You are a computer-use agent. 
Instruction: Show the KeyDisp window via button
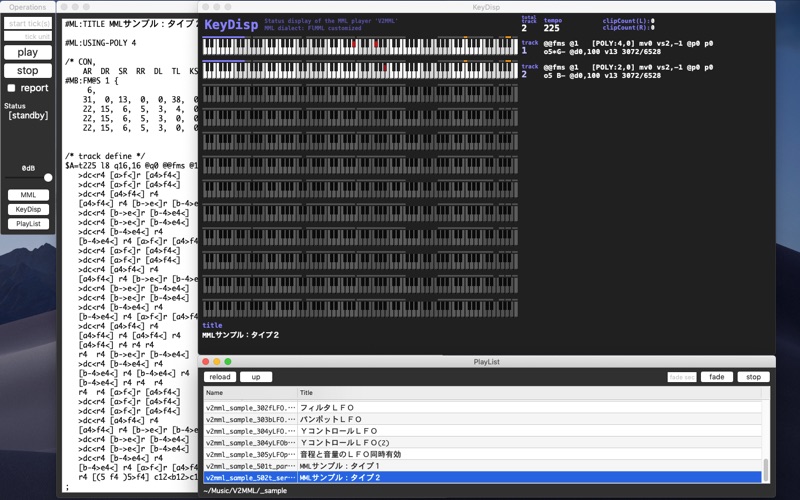(x=28, y=209)
